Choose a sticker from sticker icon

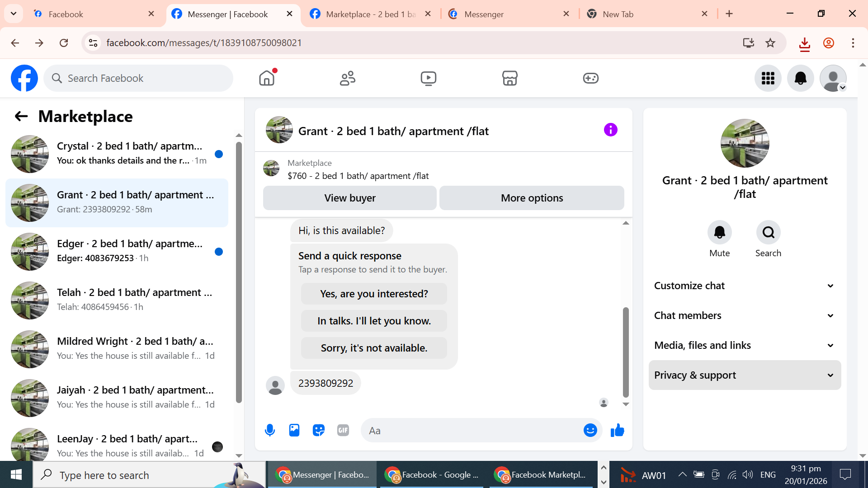[x=319, y=430]
